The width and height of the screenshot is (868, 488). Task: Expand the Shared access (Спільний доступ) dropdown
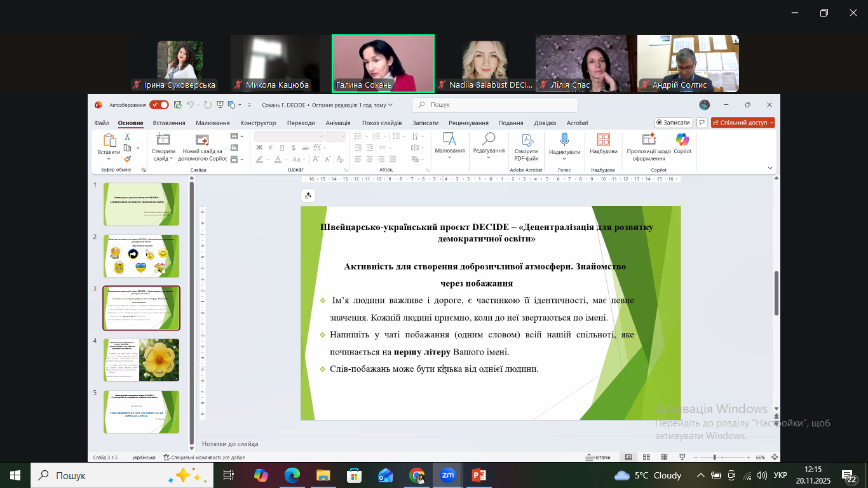[771, 123]
